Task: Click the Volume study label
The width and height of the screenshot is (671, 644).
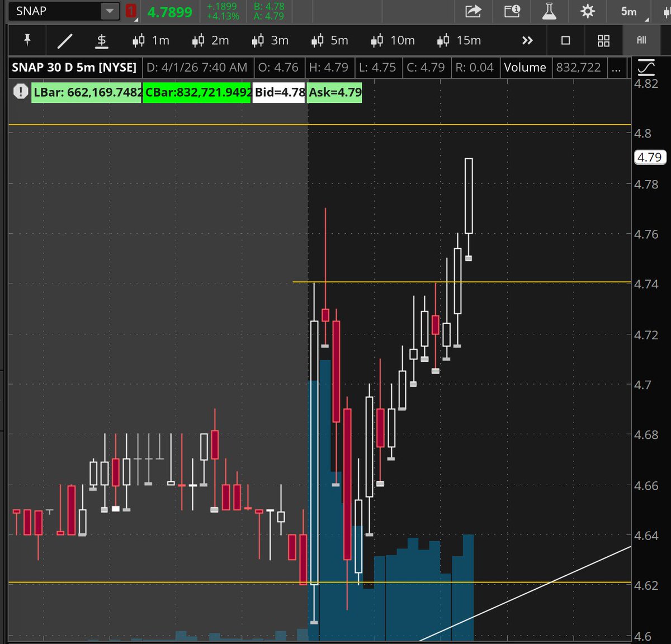Action: (524, 68)
